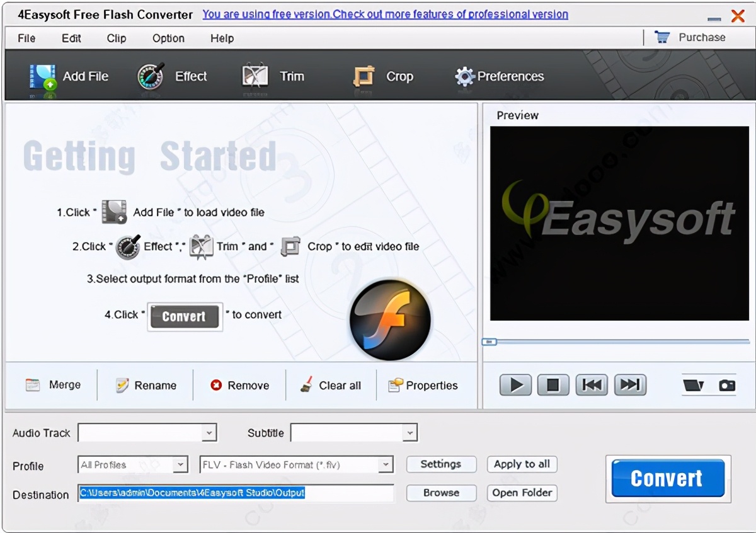The width and height of the screenshot is (756, 533).
Task: Open Preferences gear in toolbar
Action: (x=465, y=77)
